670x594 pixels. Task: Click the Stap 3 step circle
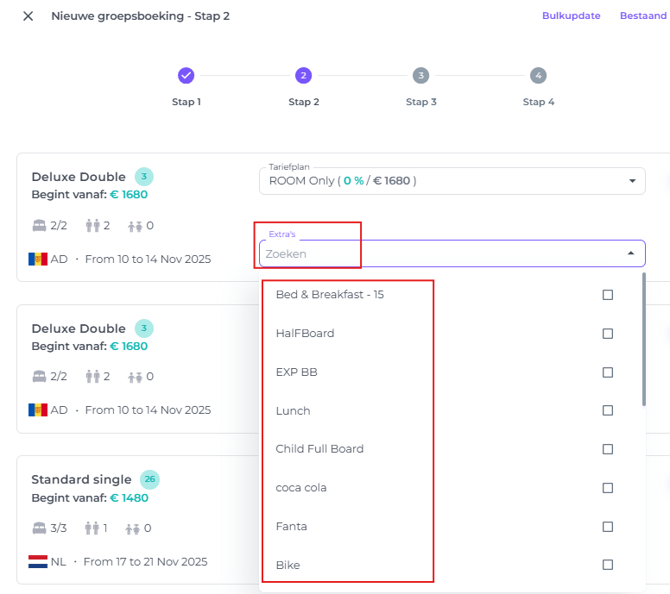pyautogui.click(x=421, y=76)
